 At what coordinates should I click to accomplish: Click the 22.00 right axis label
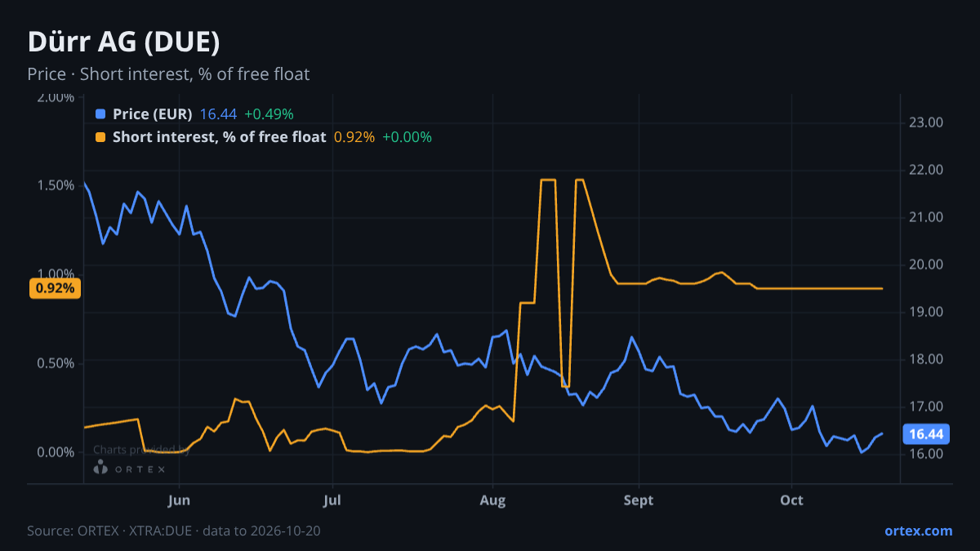coord(926,170)
